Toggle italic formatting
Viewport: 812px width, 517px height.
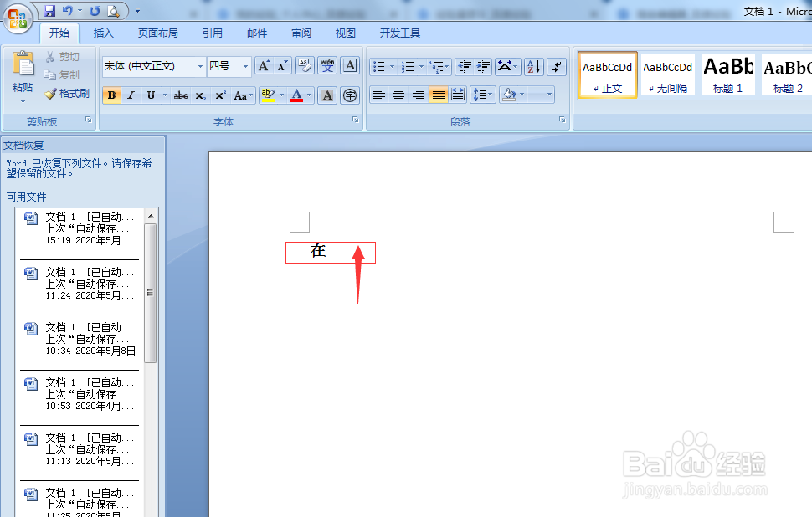131,95
